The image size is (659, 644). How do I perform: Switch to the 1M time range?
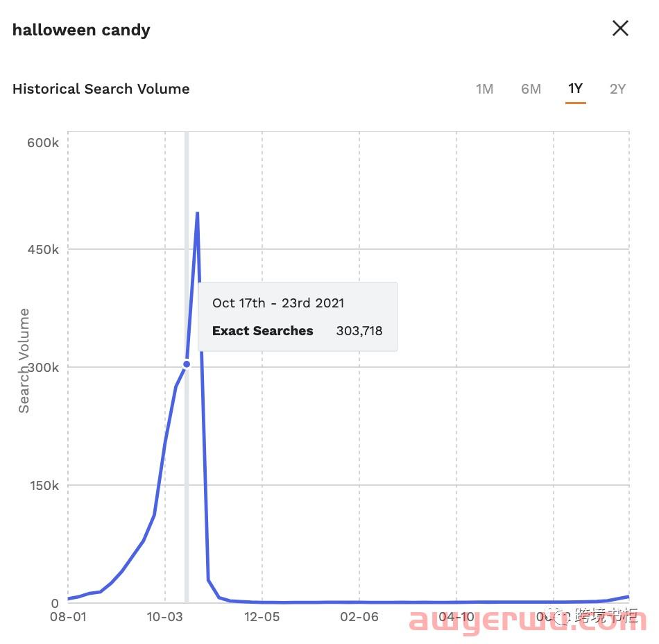[484, 89]
